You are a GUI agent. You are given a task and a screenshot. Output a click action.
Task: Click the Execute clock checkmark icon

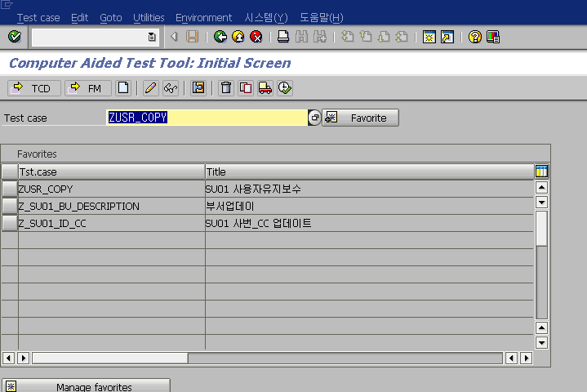[285, 88]
